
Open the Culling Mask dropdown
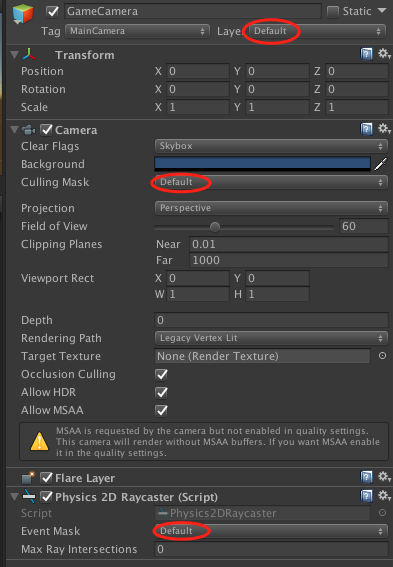271,182
